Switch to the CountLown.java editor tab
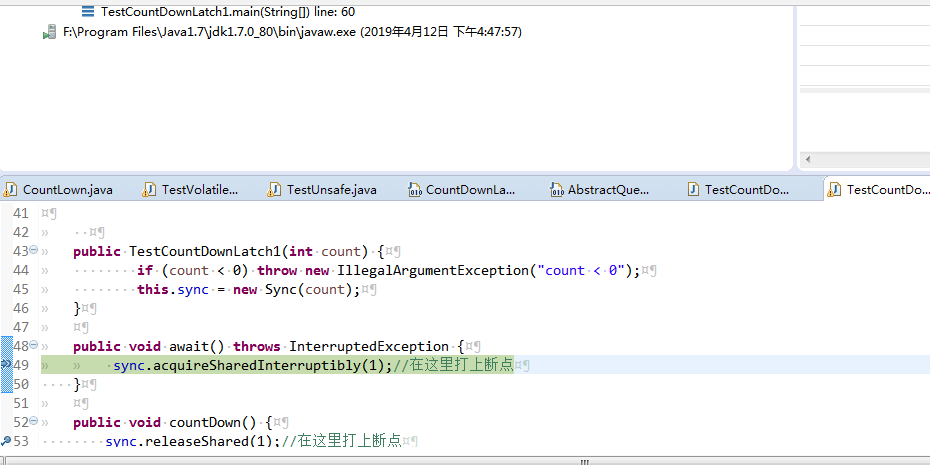 (58, 190)
